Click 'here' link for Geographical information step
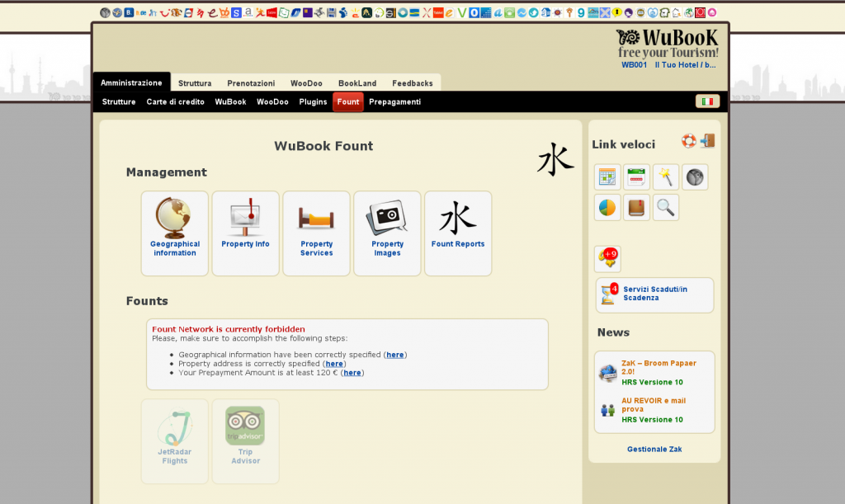 (395, 355)
